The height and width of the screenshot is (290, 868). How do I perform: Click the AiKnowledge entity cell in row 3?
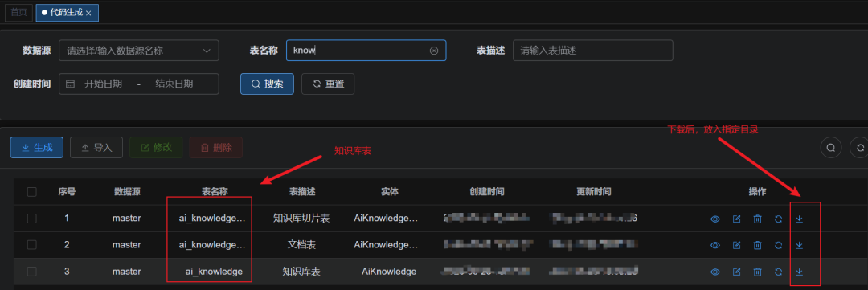point(389,272)
